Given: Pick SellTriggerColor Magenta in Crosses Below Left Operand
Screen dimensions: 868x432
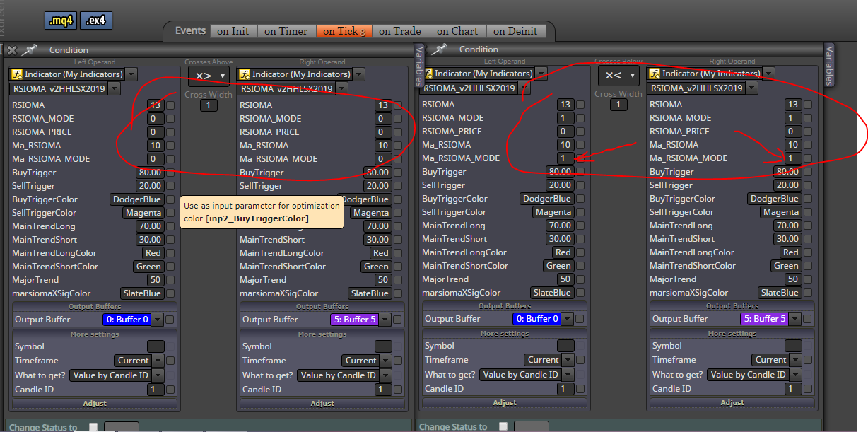Looking at the screenshot, I should 553,212.
